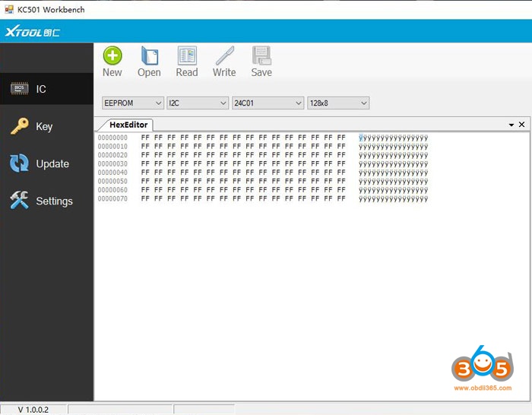Click first FF byte in row 00000040
532x415 pixels.
[145, 173]
